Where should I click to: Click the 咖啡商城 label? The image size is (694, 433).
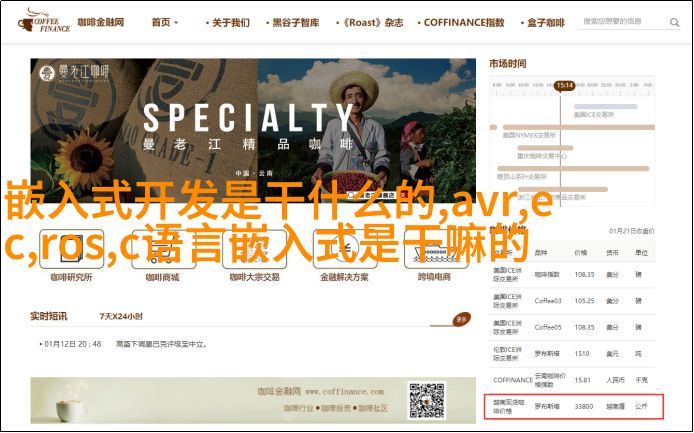163,277
